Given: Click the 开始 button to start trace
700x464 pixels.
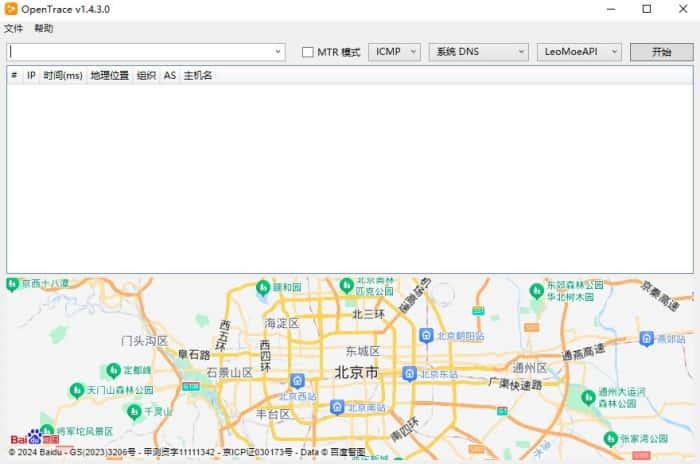Looking at the screenshot, I should click(661, 52).
